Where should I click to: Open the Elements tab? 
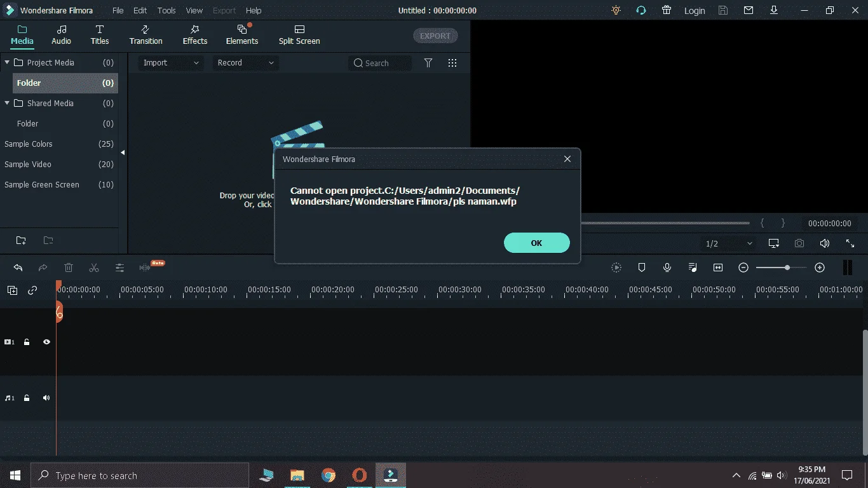coord(242,35)
